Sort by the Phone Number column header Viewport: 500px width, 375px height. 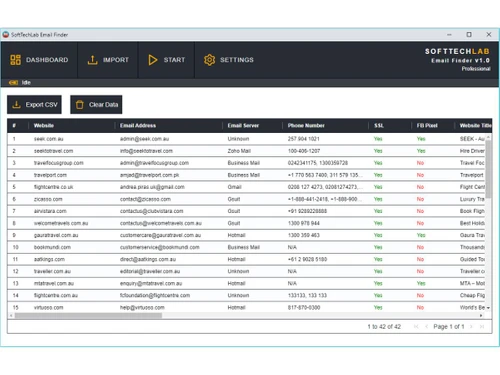click(x=306, y=126)
